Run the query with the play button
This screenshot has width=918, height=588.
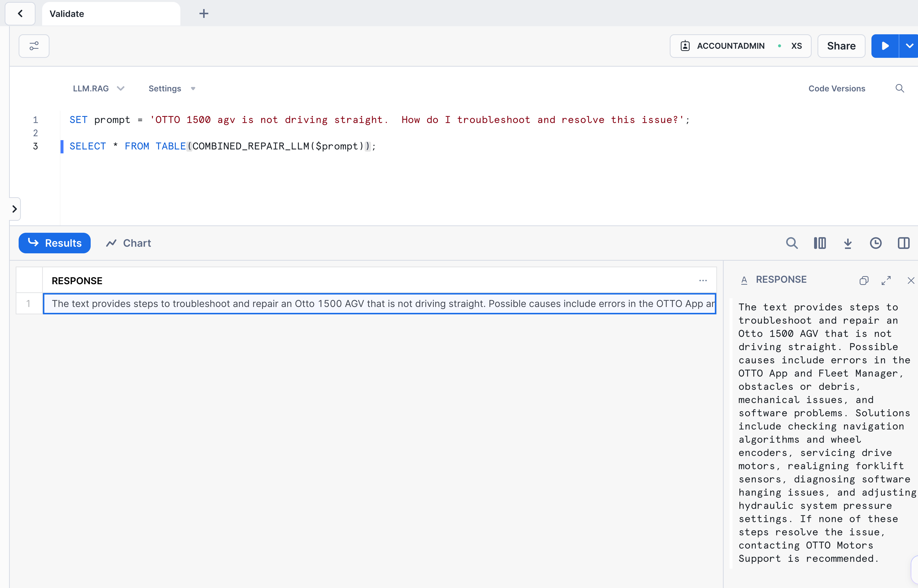pos(885,46)
